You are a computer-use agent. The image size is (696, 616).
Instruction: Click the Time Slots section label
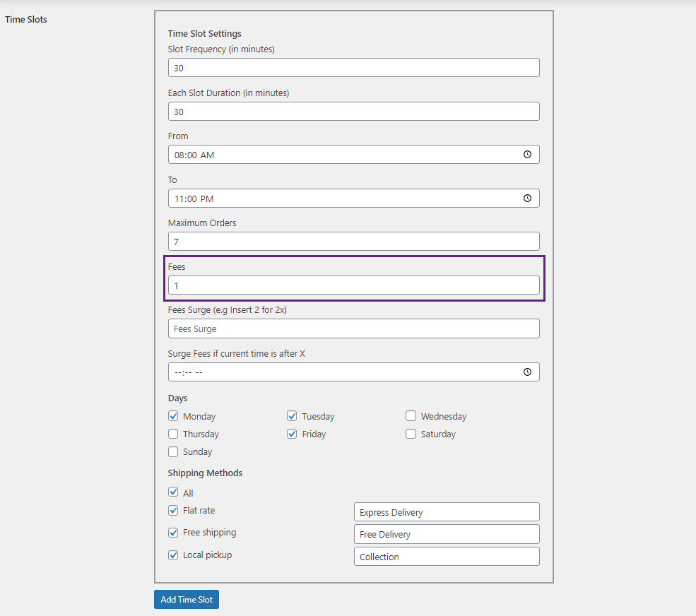coord(25,20)
